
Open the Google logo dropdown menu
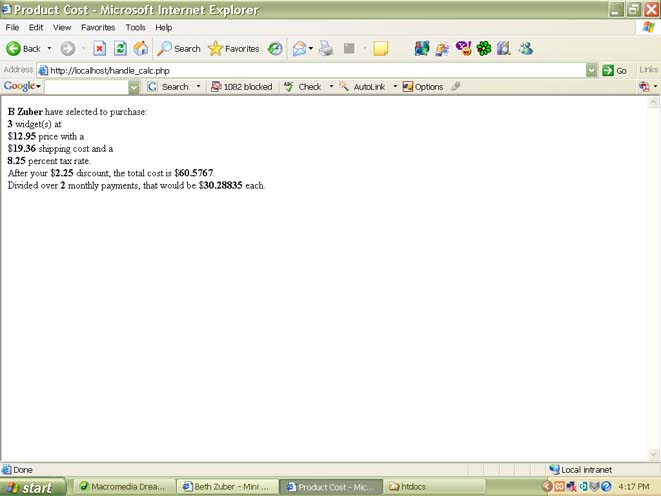[22, 86]
